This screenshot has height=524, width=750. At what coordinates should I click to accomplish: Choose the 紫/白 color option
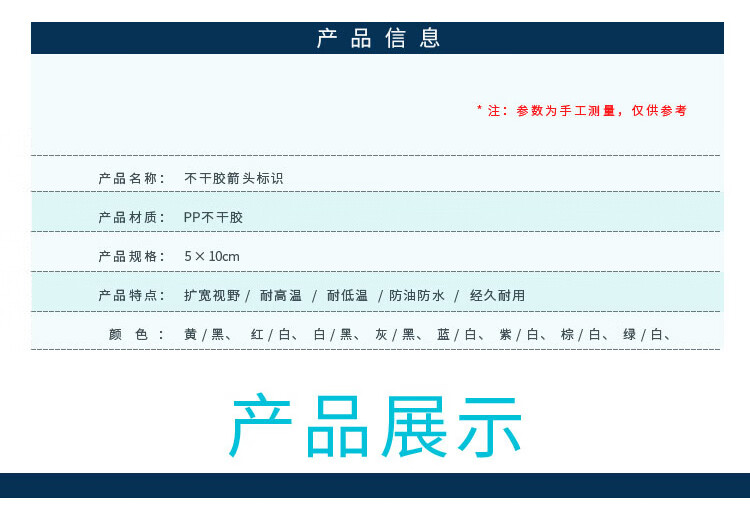coord(519,334)
